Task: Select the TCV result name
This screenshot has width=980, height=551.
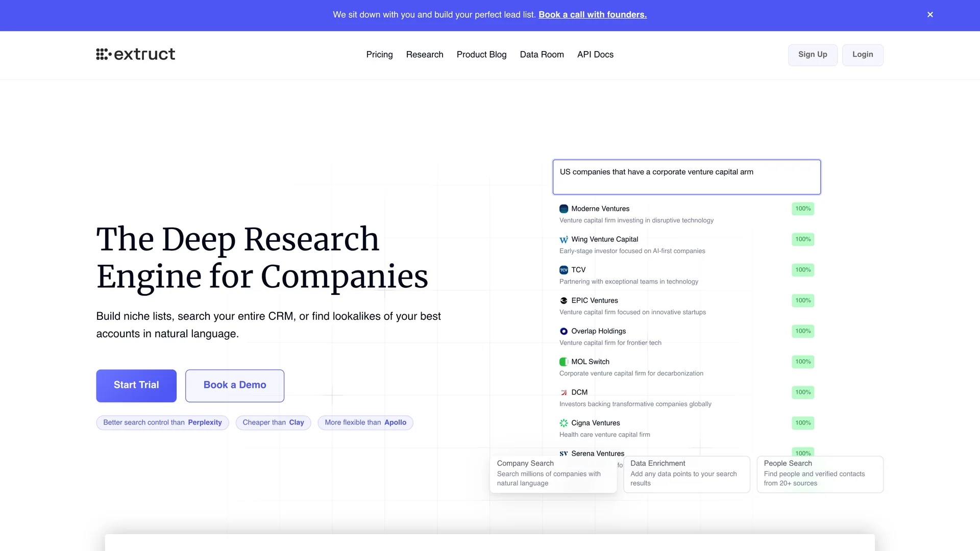Action: tap(578, 270)
